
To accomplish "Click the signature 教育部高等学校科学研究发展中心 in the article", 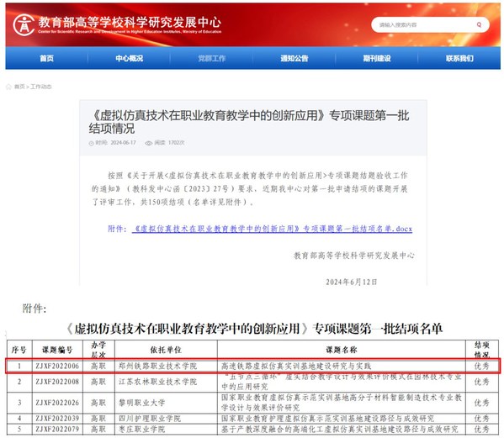I will pos(354,256).
